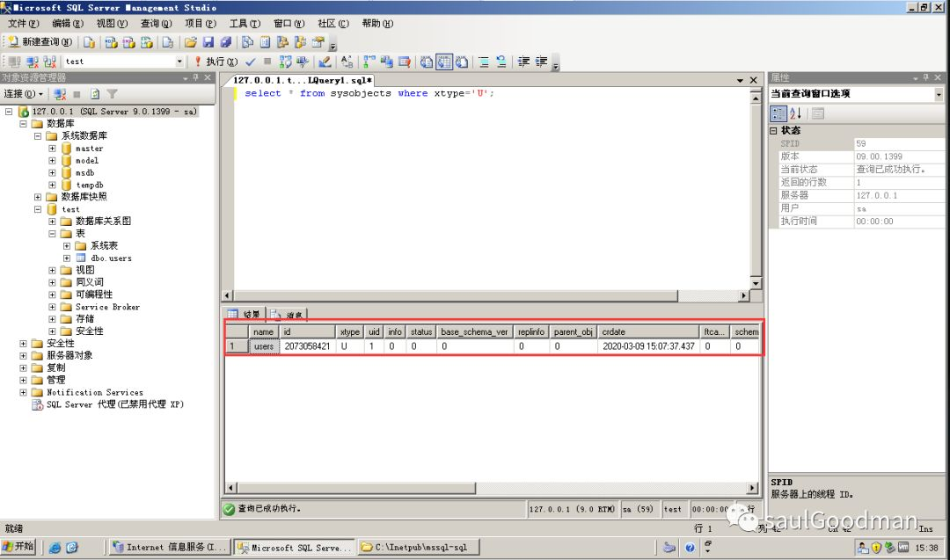Expand the dbo.users table node
This screenshot has height=560, width=950.
[67, 258]
